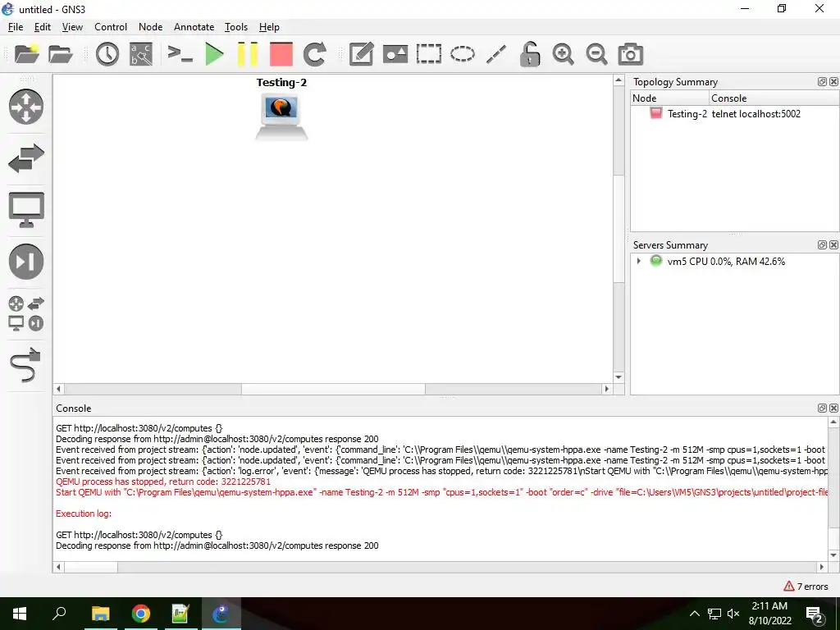Click the 7 errors status indicator

[x=806, y=587]
